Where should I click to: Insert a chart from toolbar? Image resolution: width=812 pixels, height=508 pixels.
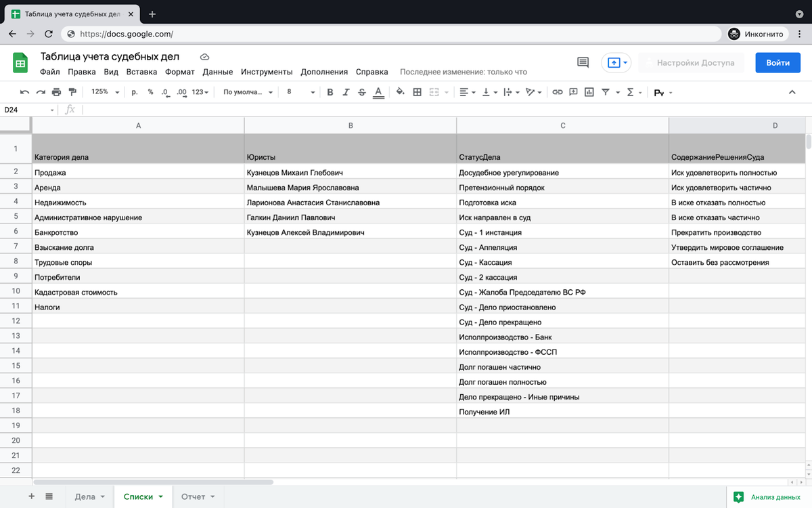pos(589,92)
